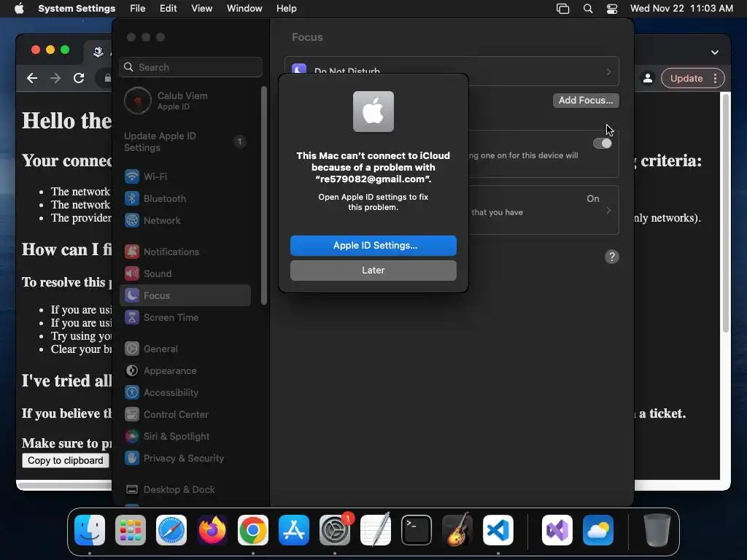Click the Chrome Update button
The width and height of the screenshot is (747, 560).
pyautogui.click(x=686, y=78)
